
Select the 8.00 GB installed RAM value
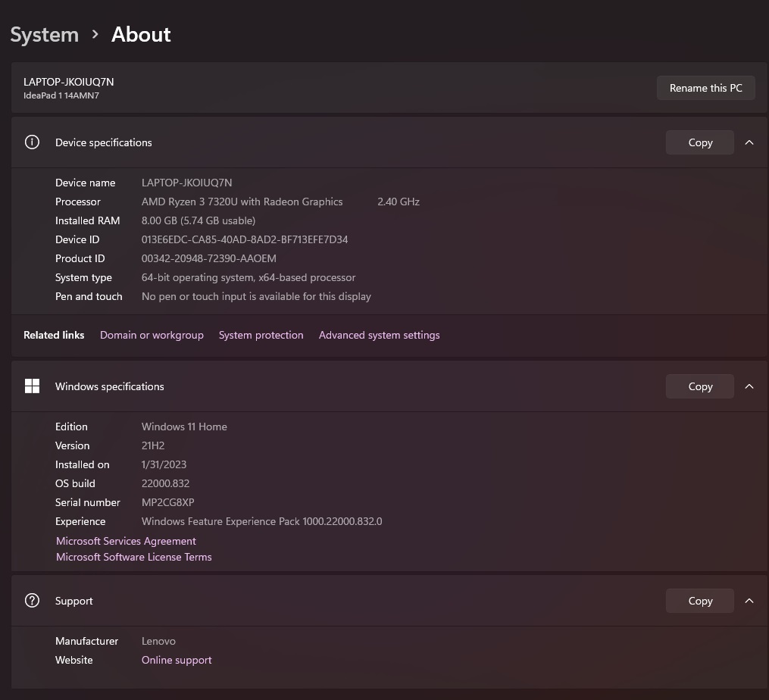pyautogui.click(x=199, y=220)
